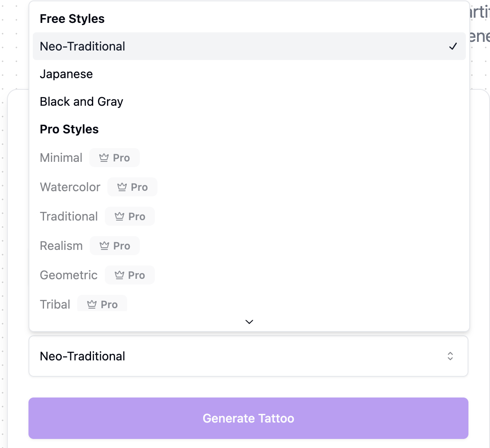This screenshot has width=490, height=448.
Task: Select the Japanese tattoo style
Action: (66, 74)
